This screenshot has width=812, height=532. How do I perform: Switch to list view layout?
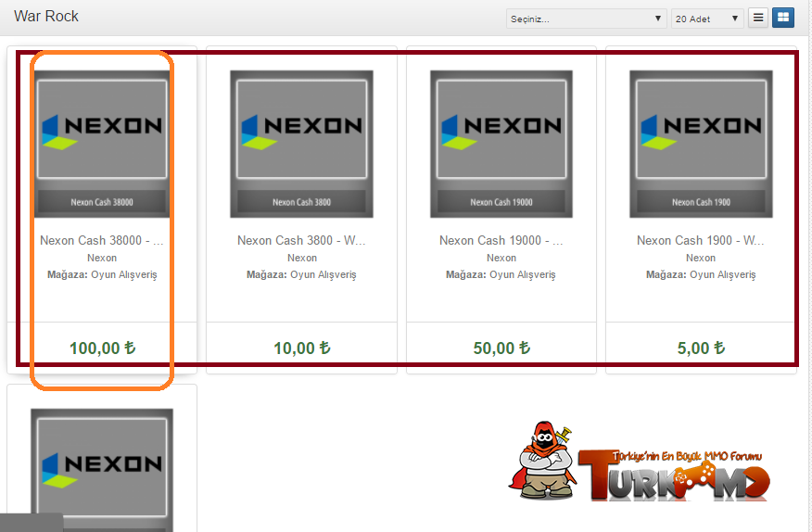[757, 19]
